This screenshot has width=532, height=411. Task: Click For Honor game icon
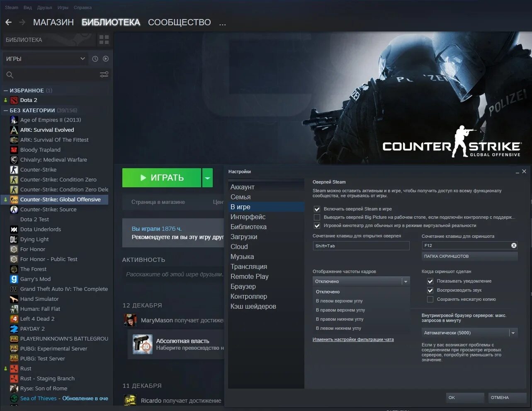click(x=14, y=249)
